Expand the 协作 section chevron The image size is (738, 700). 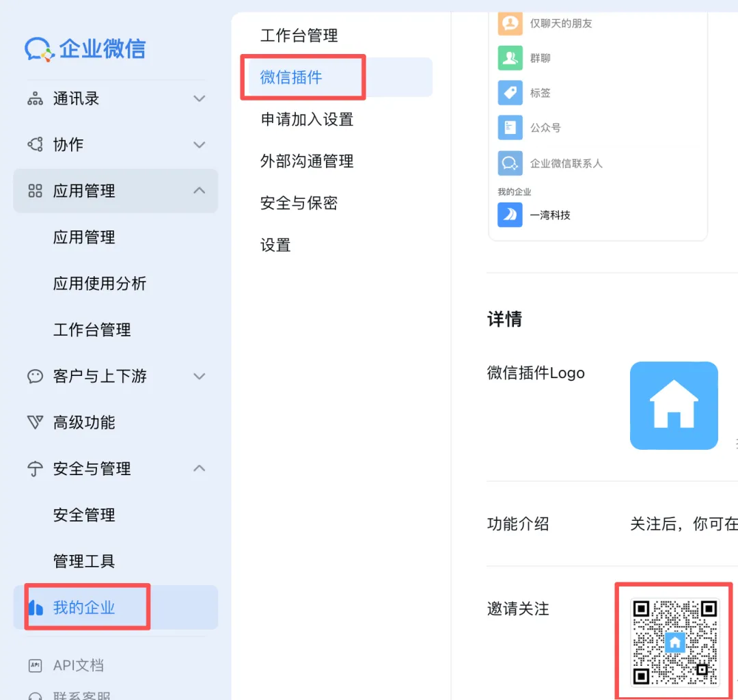tap(200, 144)
